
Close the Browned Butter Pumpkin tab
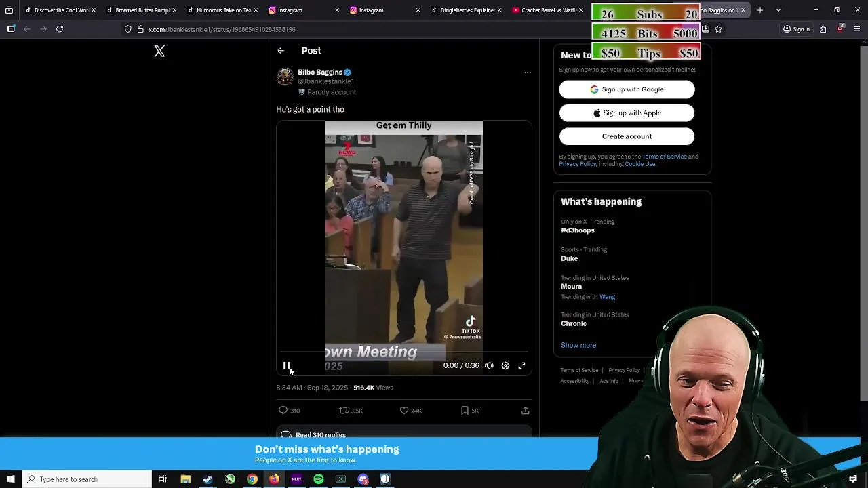point(174,10)
